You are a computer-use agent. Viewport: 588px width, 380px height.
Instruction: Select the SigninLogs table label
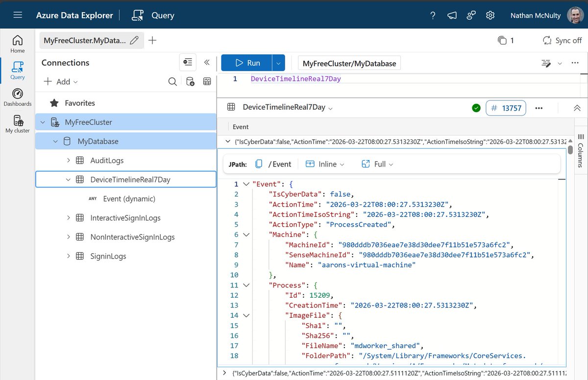click(x=108, y=256)
